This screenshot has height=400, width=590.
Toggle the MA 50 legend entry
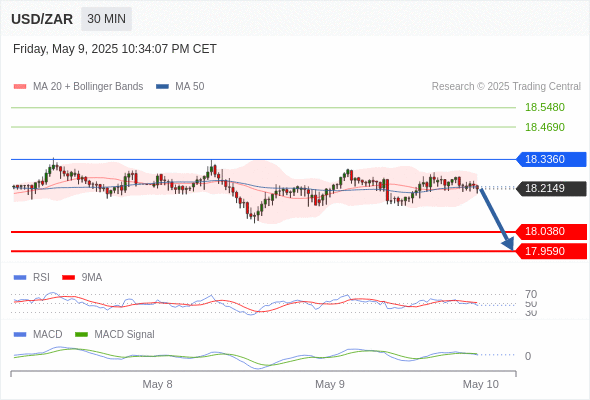180,87
